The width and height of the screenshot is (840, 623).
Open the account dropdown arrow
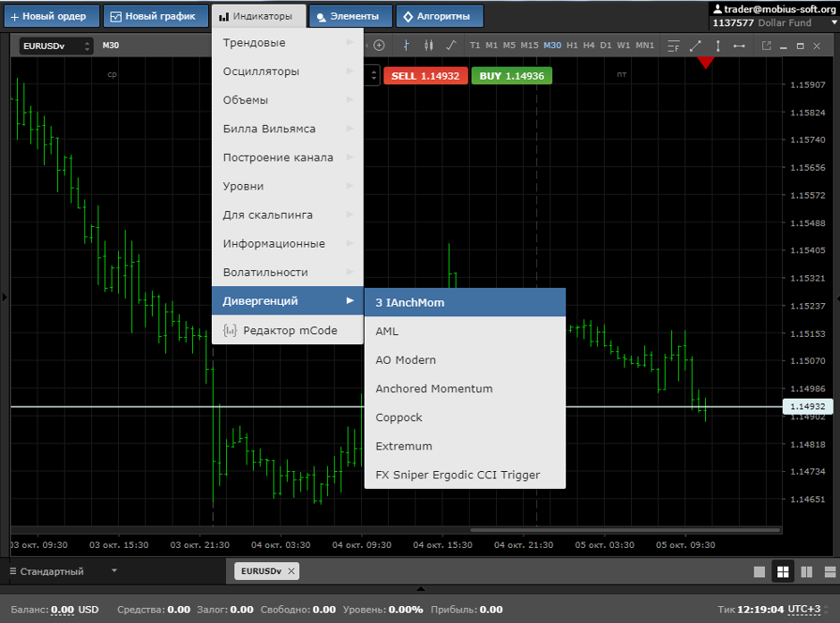(834, 22)
